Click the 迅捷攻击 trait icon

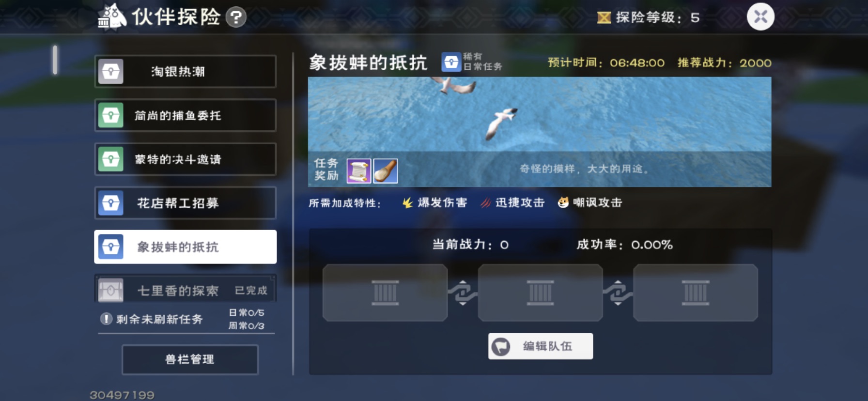point(485,203)
